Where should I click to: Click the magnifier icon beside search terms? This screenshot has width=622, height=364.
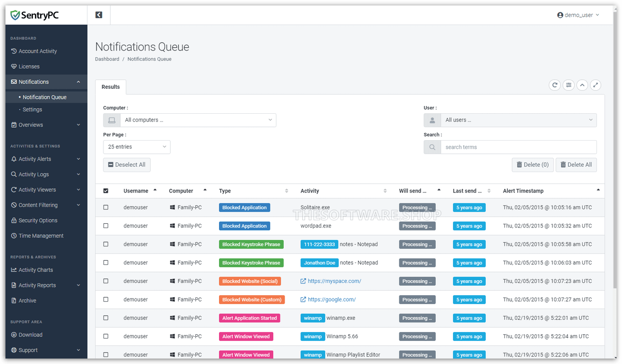(x=432, y=147)
